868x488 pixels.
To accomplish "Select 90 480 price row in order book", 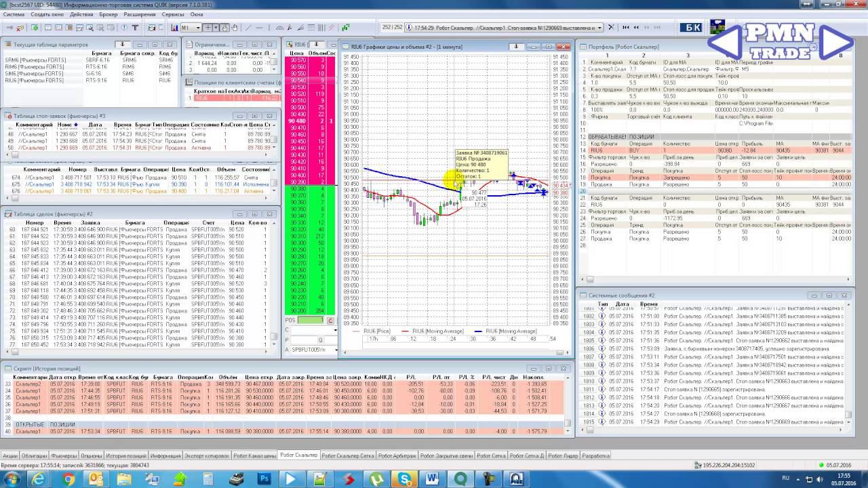I will (x=309, y=121).
